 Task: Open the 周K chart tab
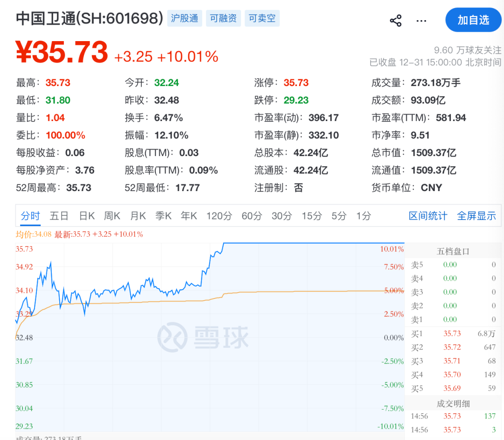[x=112, y=216]
